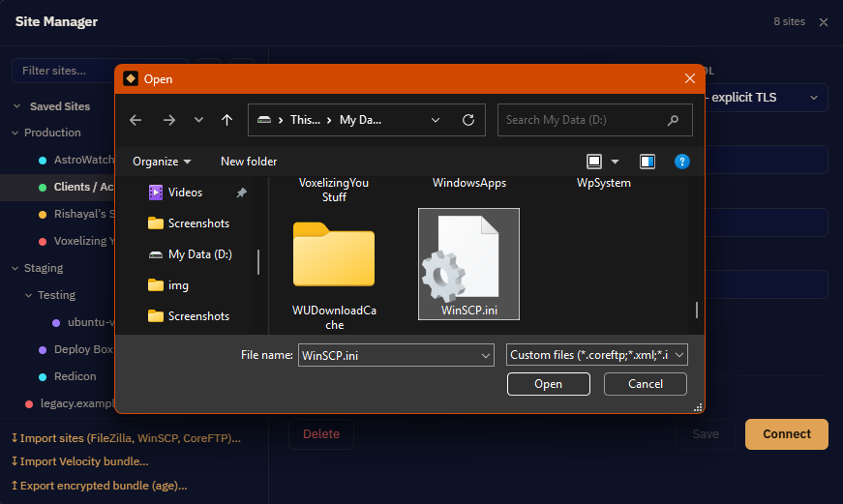The height and width of the screenshot is (504, 843).
Task: Toggle the preview pane
Action: pos(647,162)
